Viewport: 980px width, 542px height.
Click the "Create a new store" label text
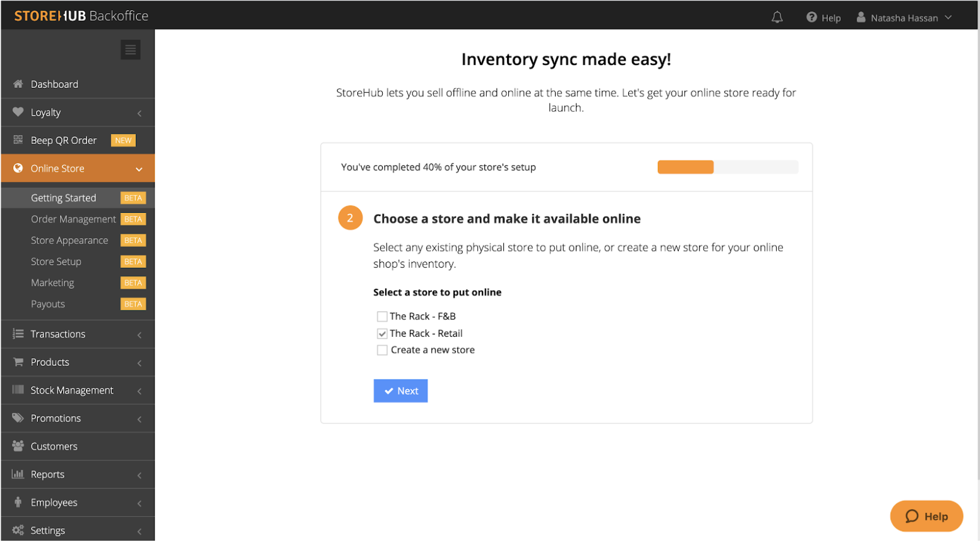pos(433,350)
